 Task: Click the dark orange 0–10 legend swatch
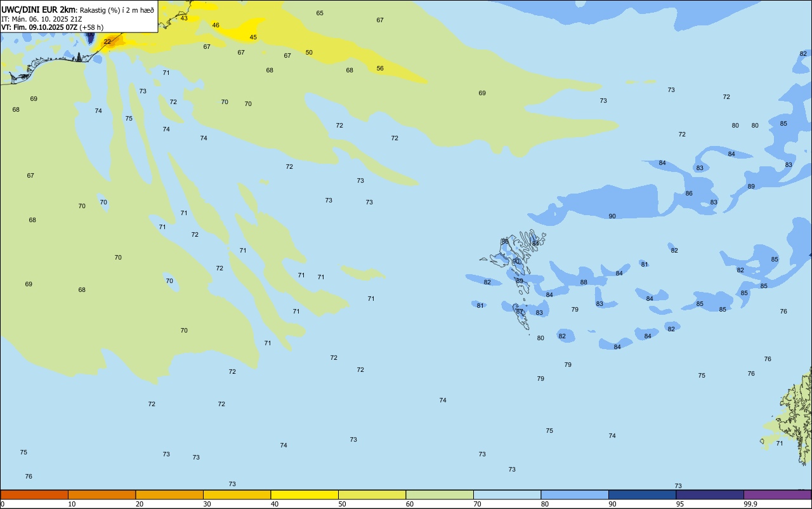point(34,494)
